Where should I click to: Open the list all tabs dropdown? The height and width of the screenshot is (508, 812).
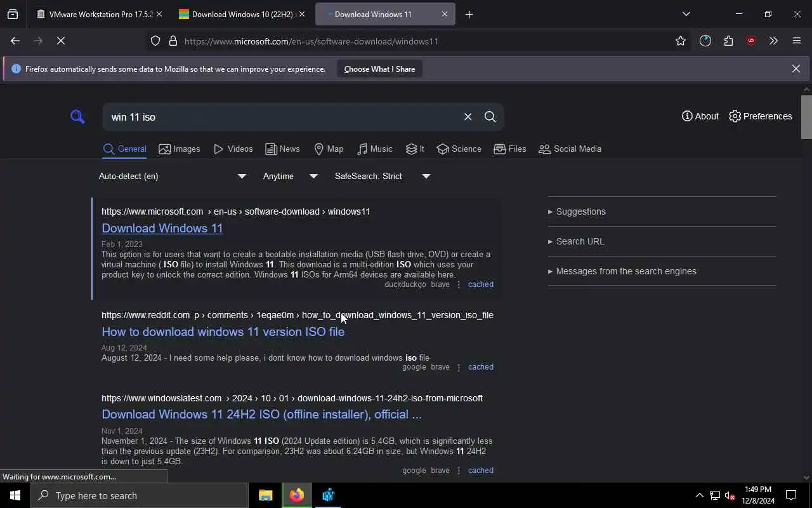[x=686, y=14]
